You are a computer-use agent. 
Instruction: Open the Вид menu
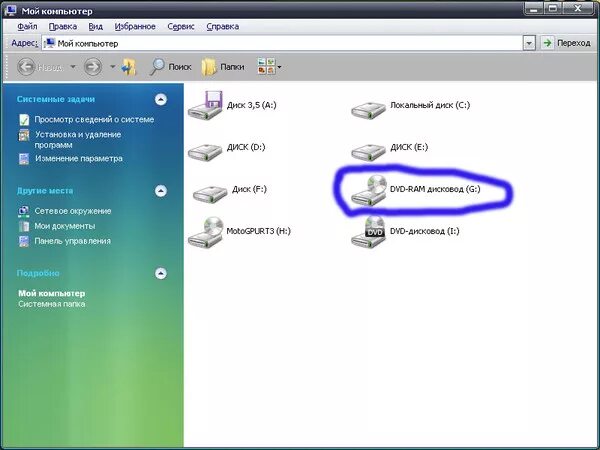pos(96,26)
